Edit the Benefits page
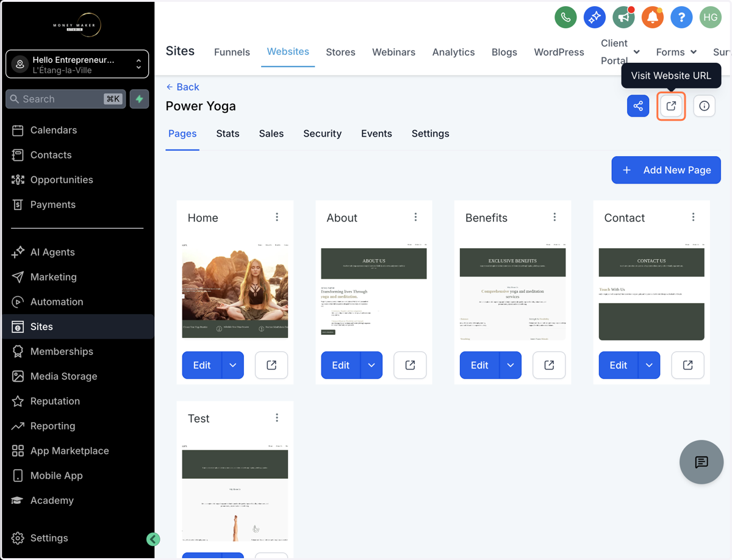Image resolution: width=732 pixels, height=560 pixels. click(x=479, y=365)
